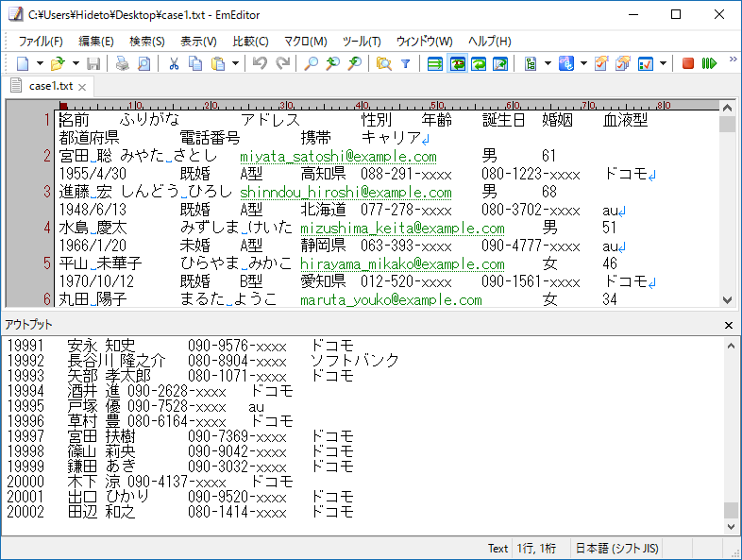Click shinndou_hiroshi@example.com link
This screenshot has width=742, height=560.
pyautogui.click(x=346, y=193)
